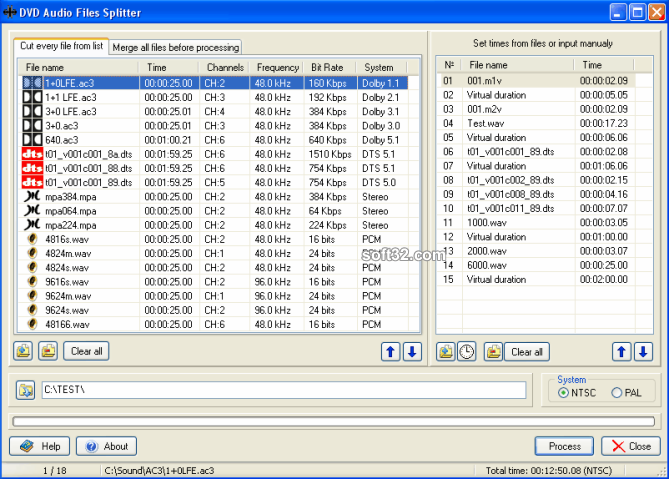Image resolution: width=669 pixels, height=479 pixels.
Task: Click dts icon of t01_v001c001_8a.dts
Action: 32,154
